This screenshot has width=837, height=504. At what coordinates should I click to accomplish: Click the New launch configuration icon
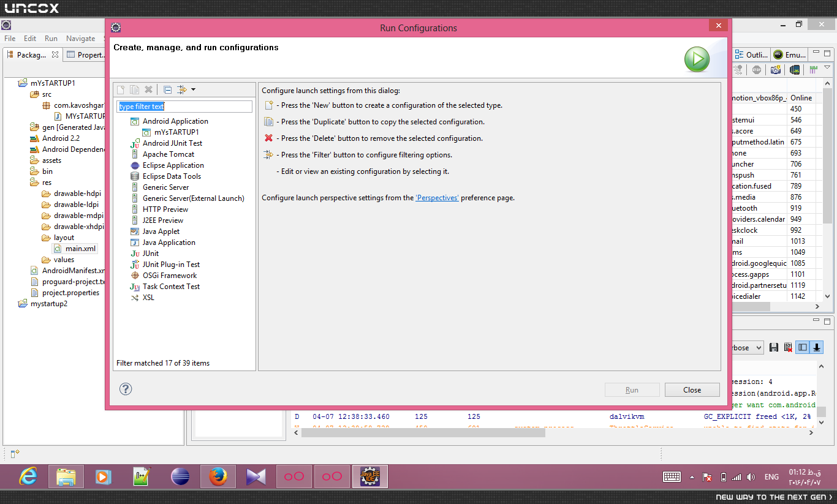[x=121, y=89]
